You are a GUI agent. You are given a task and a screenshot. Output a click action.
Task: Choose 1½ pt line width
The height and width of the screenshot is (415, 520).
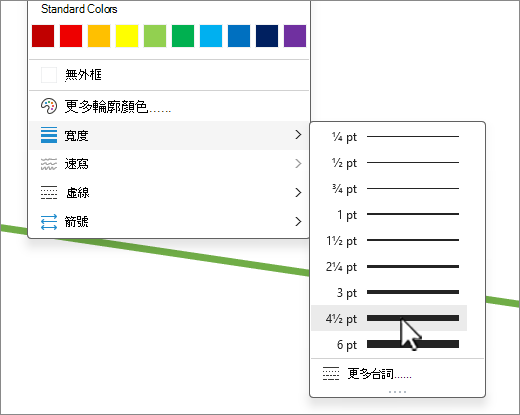point(389,240)
